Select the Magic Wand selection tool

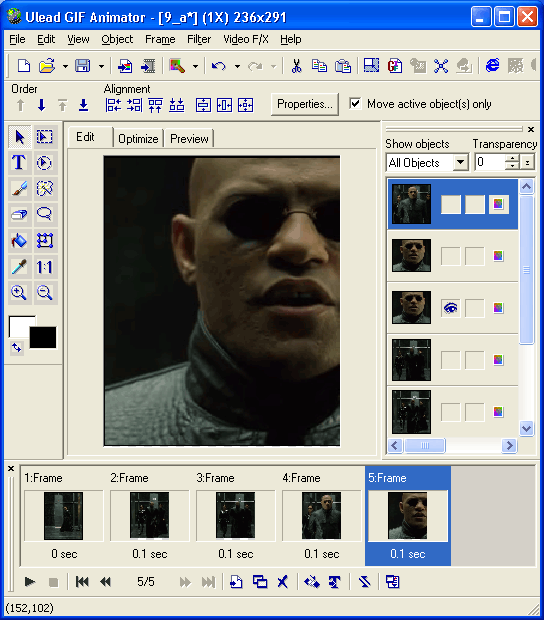click(x=45, y=189)
